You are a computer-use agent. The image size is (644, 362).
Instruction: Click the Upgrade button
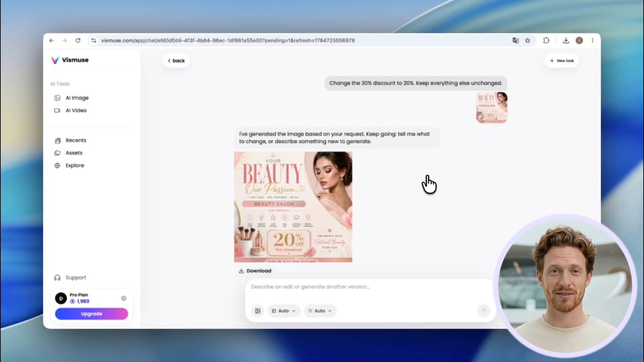click(x=91, y=314)
